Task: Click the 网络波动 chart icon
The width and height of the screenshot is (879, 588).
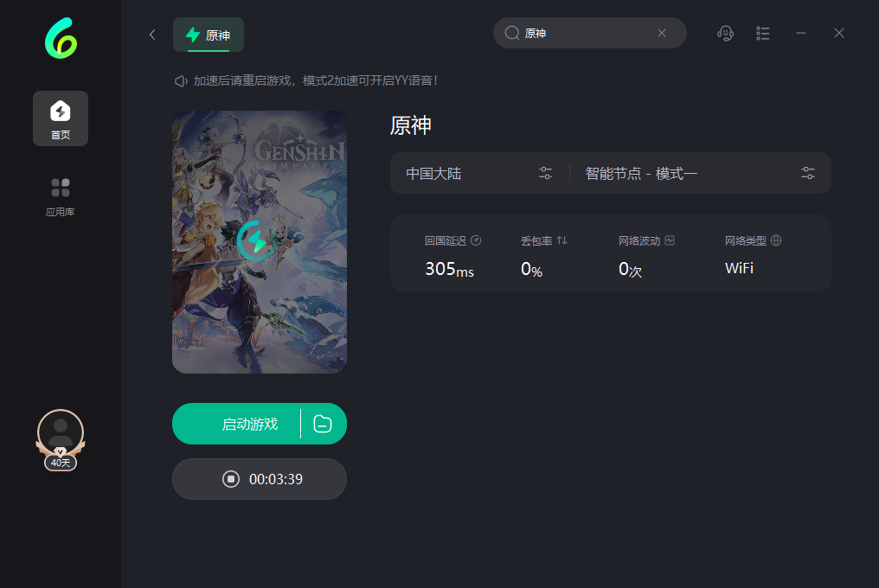Action: point(670,240)
